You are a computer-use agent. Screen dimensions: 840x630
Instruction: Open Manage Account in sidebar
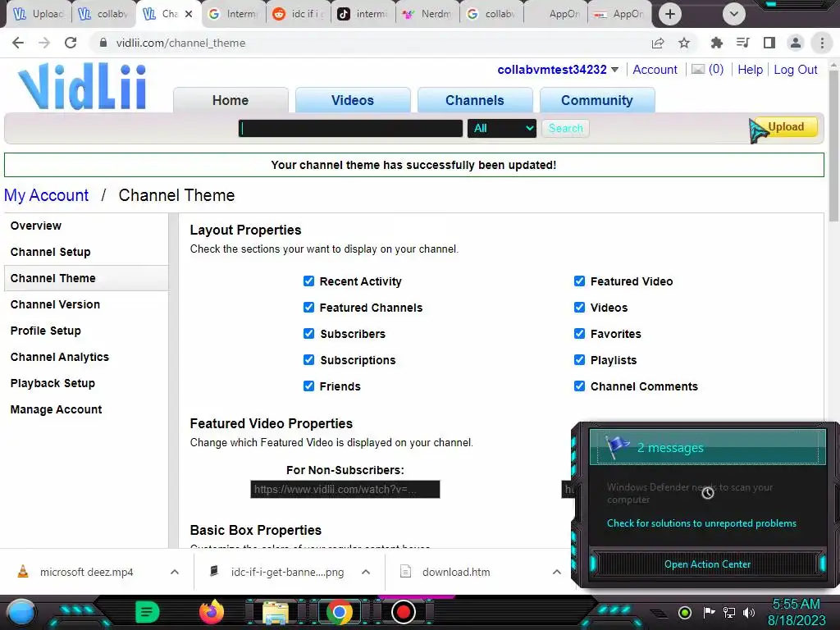click(x=56, y=409)
